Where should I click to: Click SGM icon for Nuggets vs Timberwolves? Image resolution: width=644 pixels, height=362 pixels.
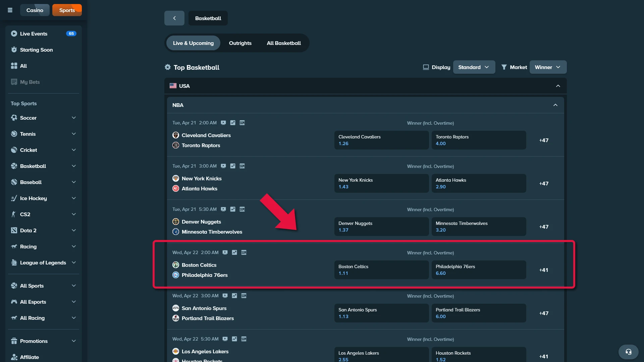coord(242,209)
